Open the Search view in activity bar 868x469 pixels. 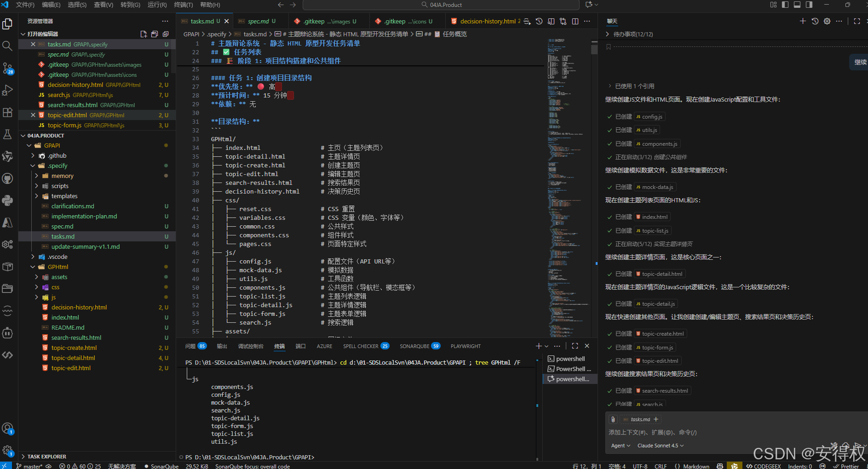pyautogui.click(x=7, y=46)
